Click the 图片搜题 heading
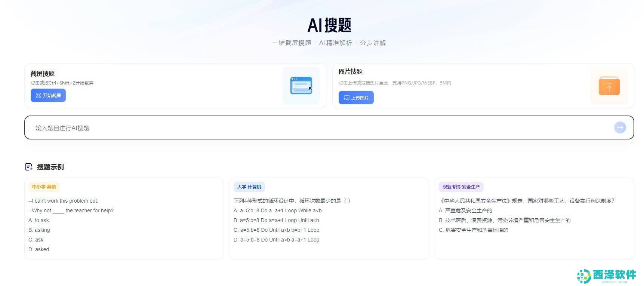 pyautogui.click(x=351, y=71)
